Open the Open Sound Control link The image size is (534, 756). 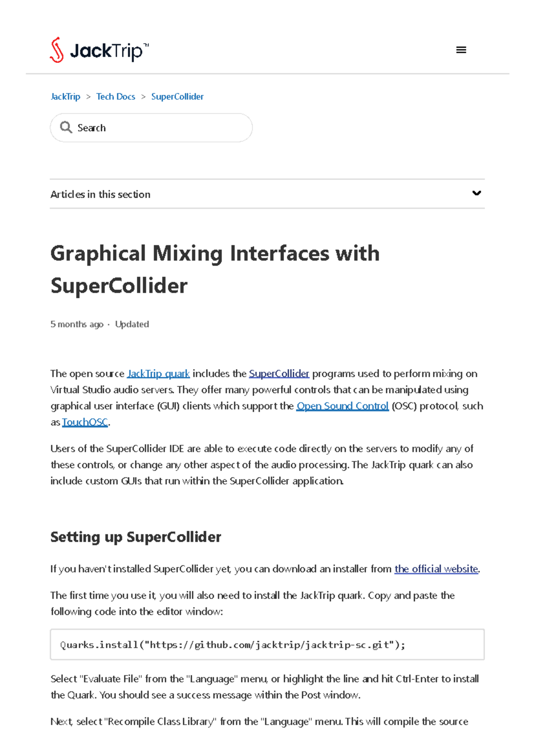pyautogui.click(x=342, y=406)
